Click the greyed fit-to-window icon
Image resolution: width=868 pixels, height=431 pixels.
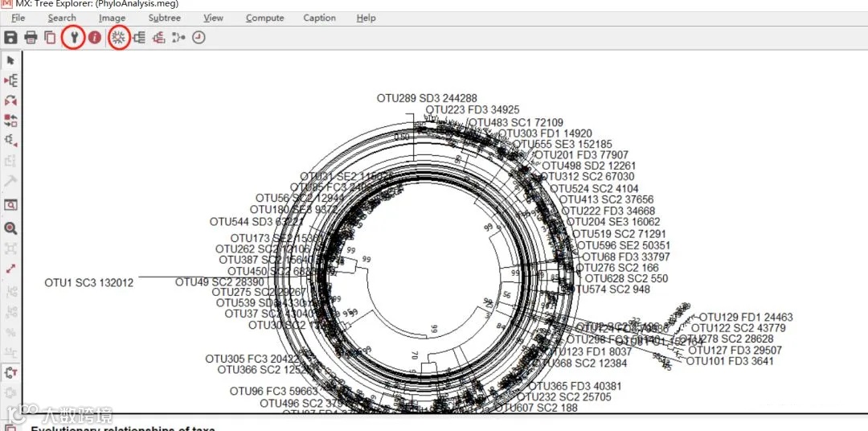(x=10, y=248)
